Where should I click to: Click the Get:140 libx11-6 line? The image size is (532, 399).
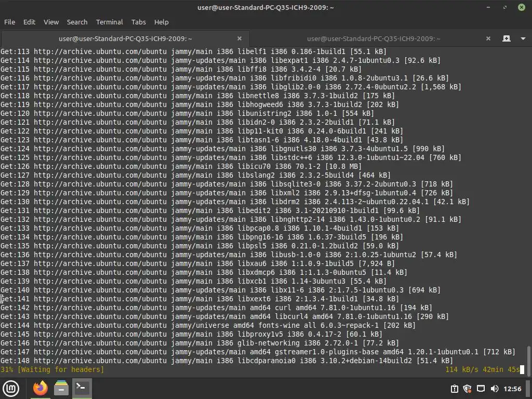coord(220,290)
